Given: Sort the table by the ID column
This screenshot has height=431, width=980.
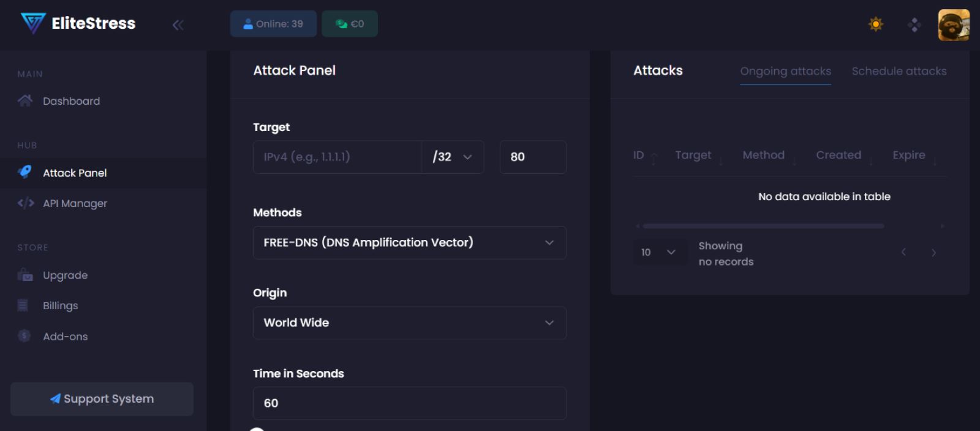Looking at the screenshot, I should [645, 156].
